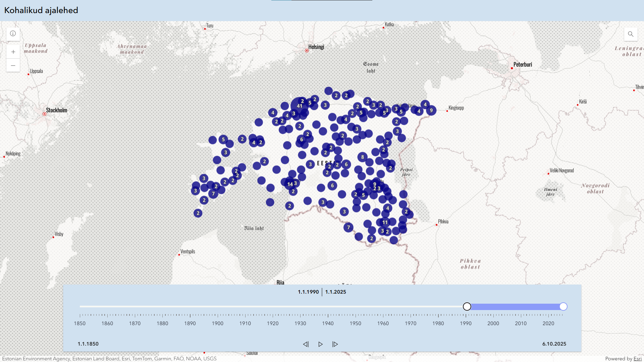Click the cluster labeled 9 near Kingisepp
Screen dimensions: 644x362
tap(431, 110)
